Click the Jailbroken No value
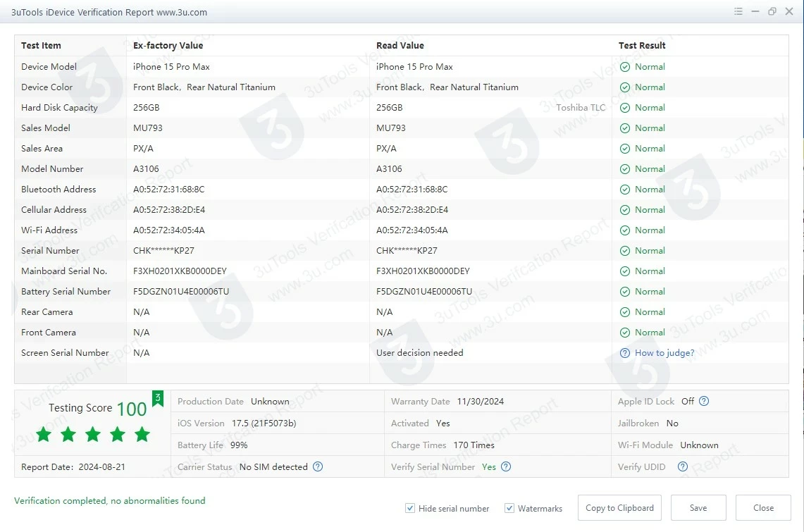804x532 pixels. coord(672,423)
